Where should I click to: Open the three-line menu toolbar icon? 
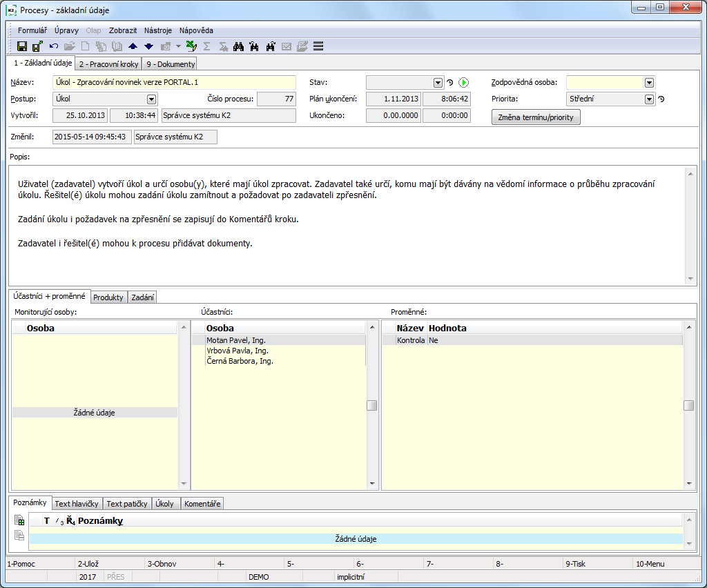click(x=318, y=46)
